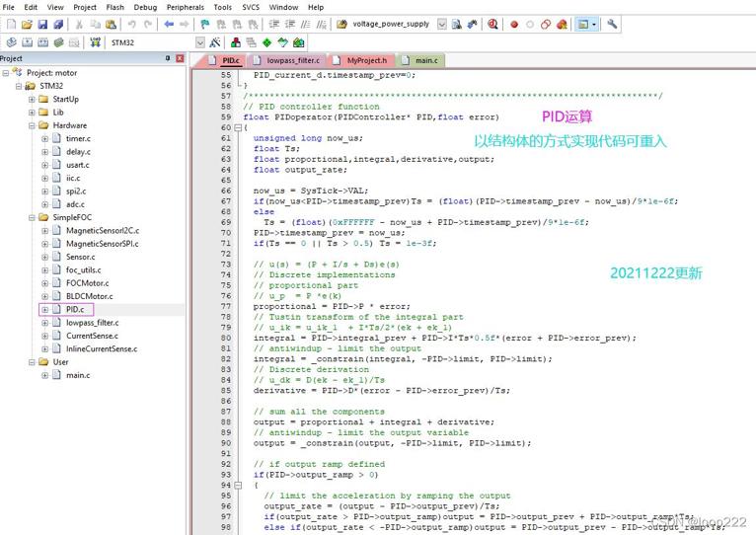Fold the code block at line 94

click(x=238, y=486)
